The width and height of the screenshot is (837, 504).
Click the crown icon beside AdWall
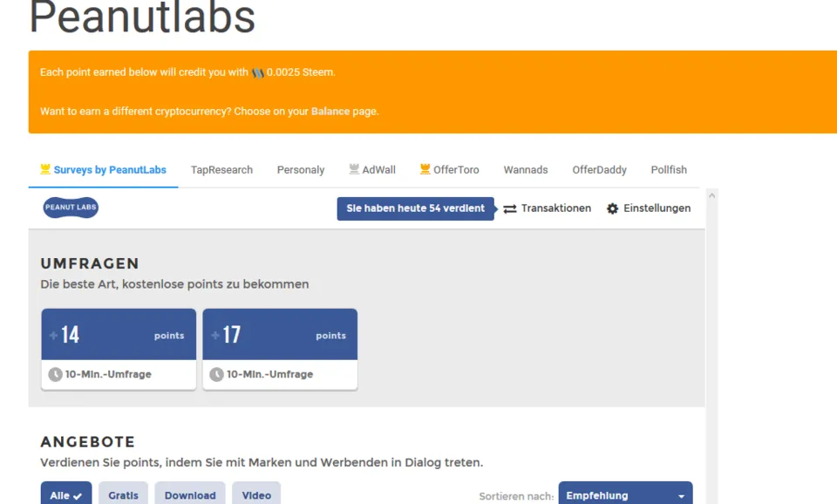[354, 169]
